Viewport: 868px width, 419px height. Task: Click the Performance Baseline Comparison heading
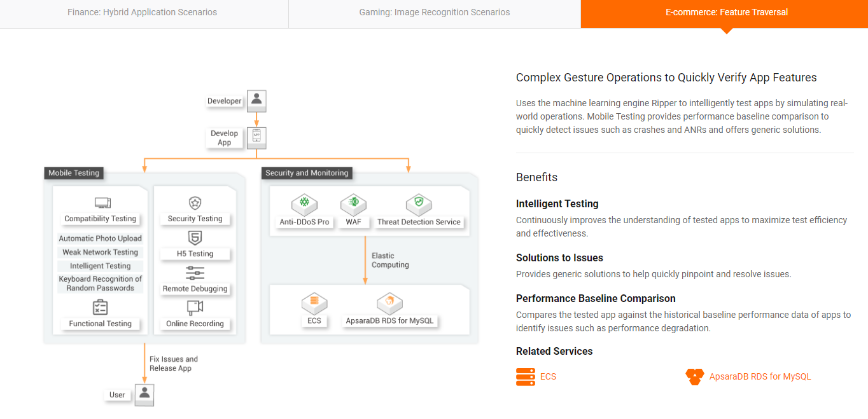pos(596,299)
